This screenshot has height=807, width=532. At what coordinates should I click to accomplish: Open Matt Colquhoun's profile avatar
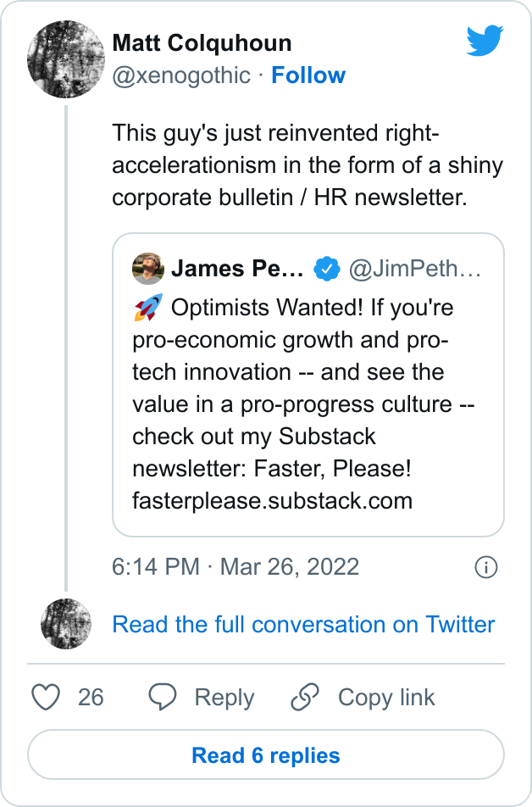pos(66,59)
